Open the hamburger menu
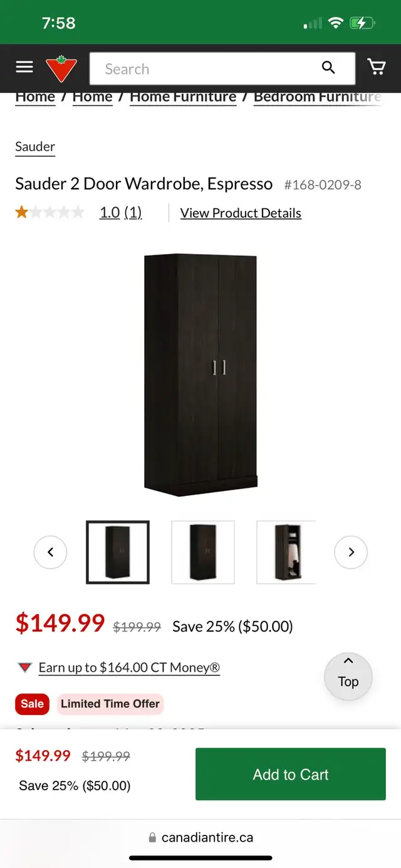Screen dimensions: 401x868 pos(24,66)
